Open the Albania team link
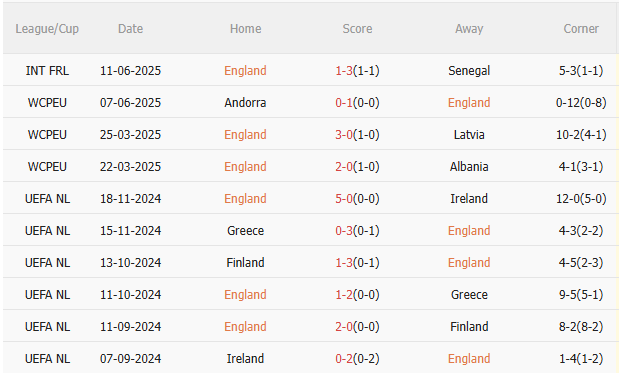Screen dimensions: 619x373 [469, 167]
